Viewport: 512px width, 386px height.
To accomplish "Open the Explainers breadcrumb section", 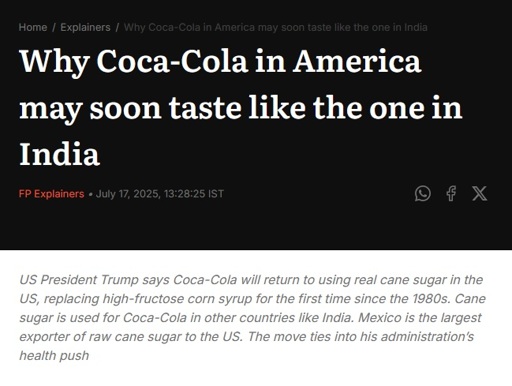I will [85, 27].
